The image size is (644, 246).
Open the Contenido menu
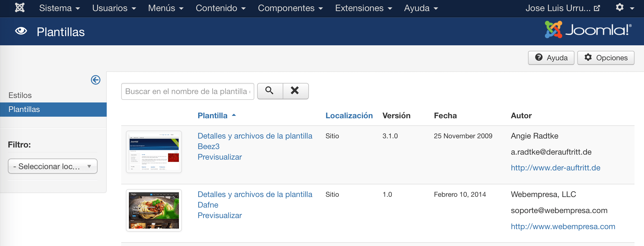(x=221, y=8)
